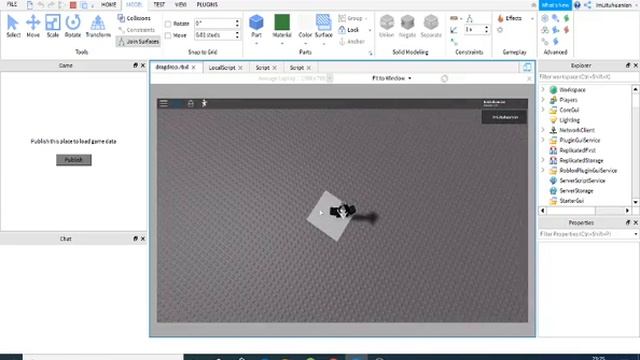This screenshot has height=360, width=640.
Task: Enable the Move snap checkbox
Action: pyautogui.click(x=168, y=36)
